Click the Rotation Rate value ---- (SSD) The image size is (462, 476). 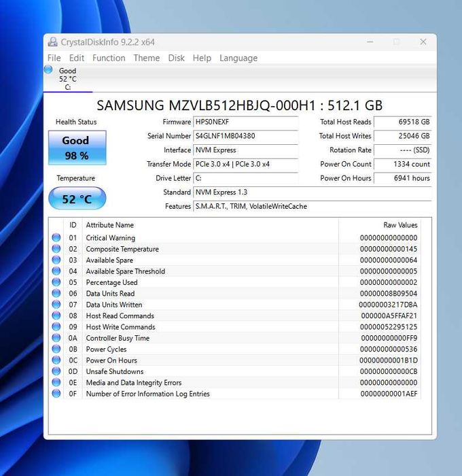coord(403,150)
